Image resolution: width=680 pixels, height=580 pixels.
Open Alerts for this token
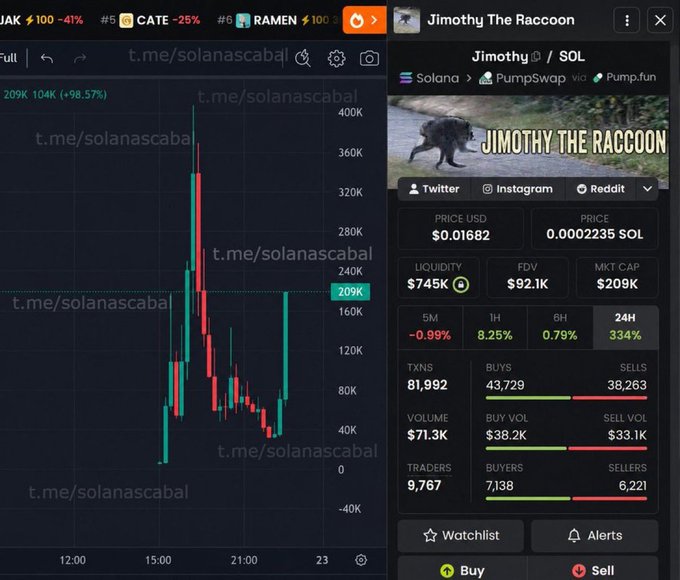[x=595, y=535]
